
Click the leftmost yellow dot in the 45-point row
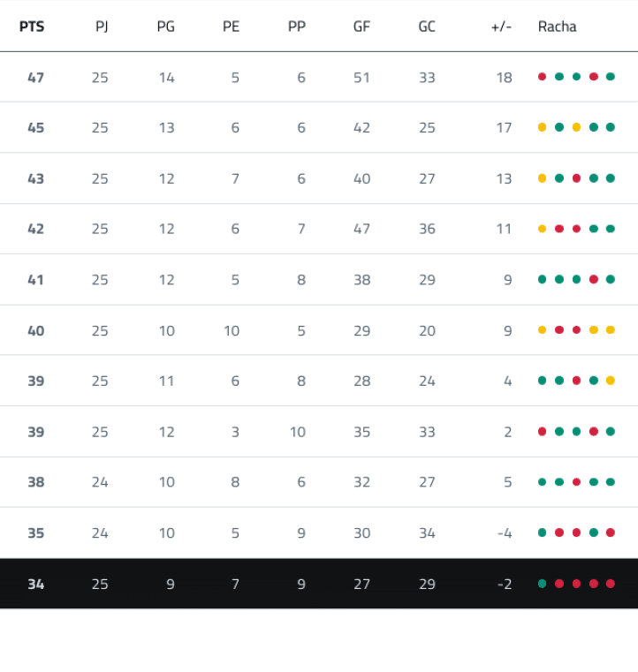pyautogui.click(x=542, y=127)
